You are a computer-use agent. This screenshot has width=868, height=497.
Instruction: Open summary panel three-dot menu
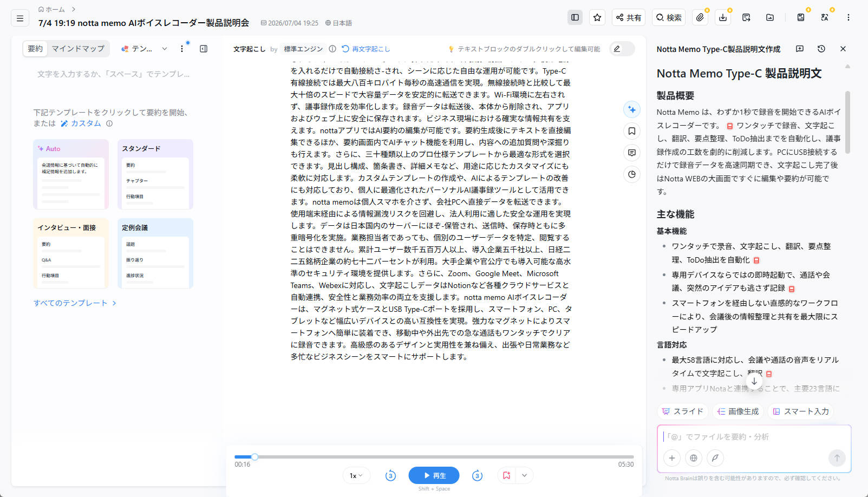pyautogui.click(x=182, y=49)
